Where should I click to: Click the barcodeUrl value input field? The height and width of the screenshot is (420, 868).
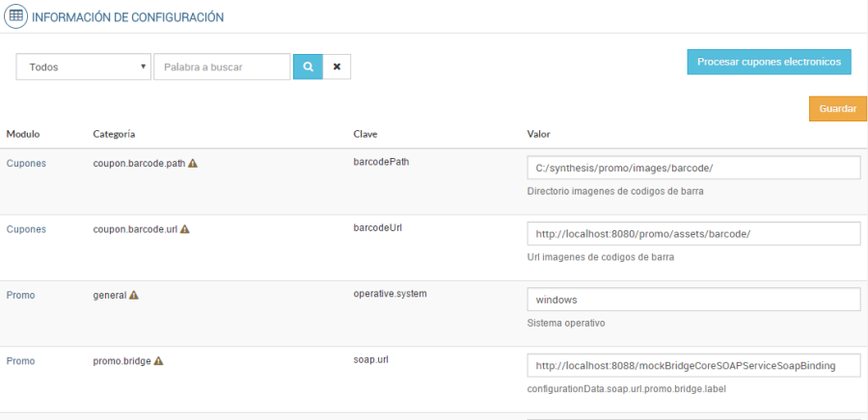pyautogui.click(x=693, y=234)
